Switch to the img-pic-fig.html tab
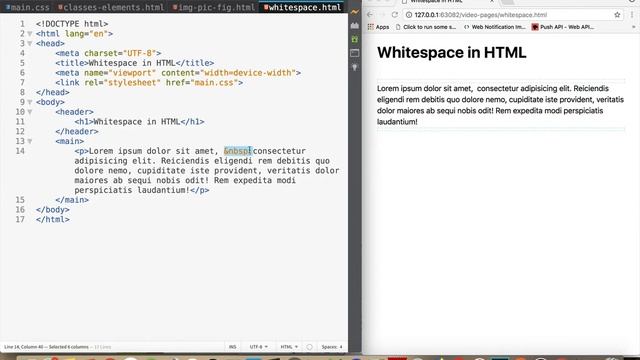Image resolution: width=640 pixels, height=360 pixels. click(x=214, y=7)
